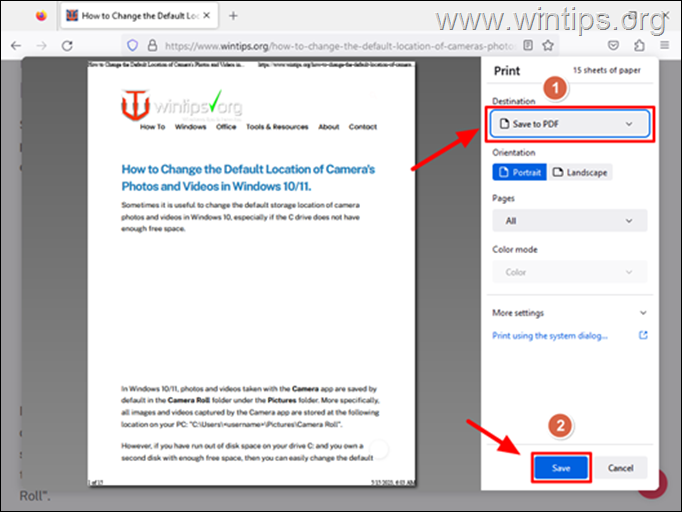682x512 pixels.
Task: Close the 'How to Change the Default Loc' tab
Action: (x=207, y=15)
